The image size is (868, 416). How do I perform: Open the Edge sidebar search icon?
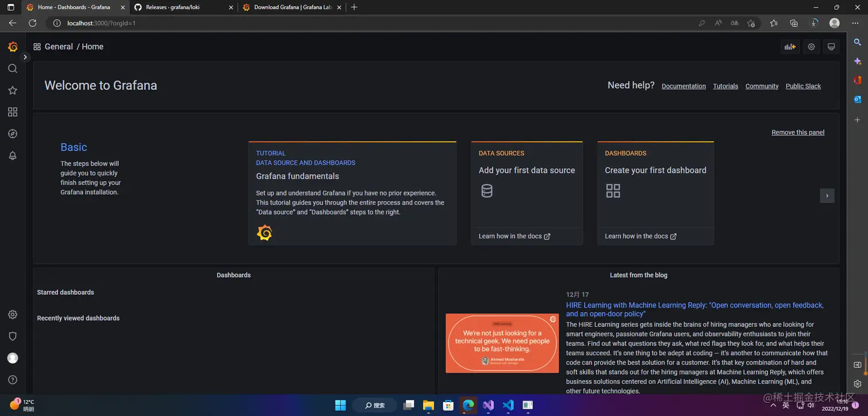point(858,43)
